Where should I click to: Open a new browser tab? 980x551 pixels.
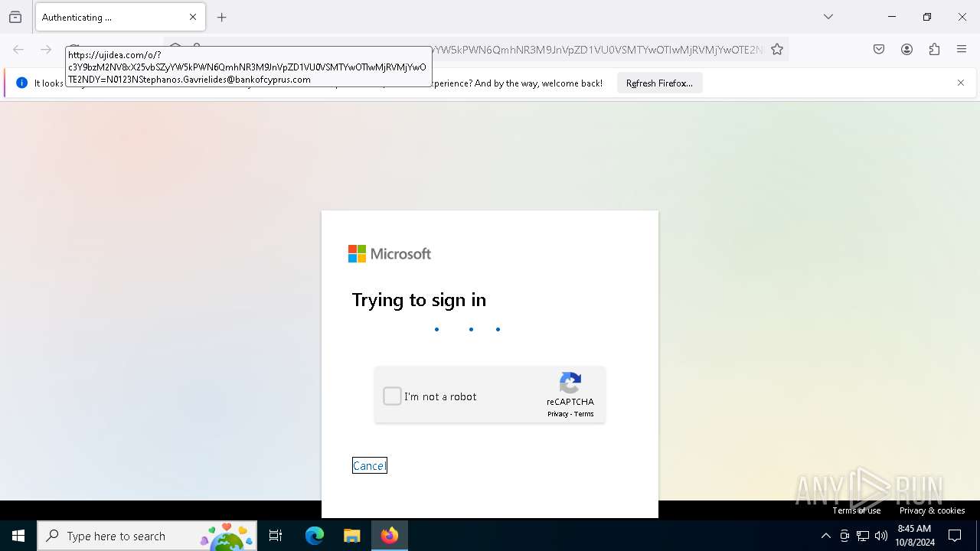pos(222,17)
